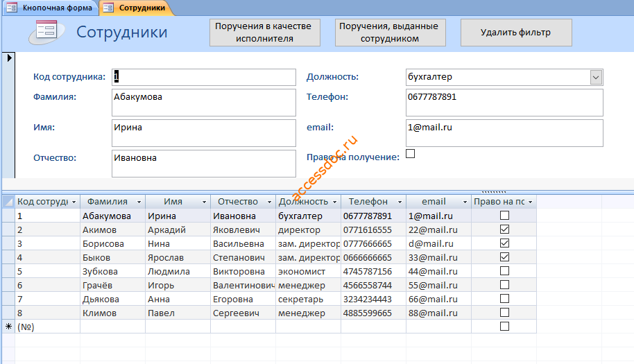Image resolution: width=634 pixels, height=364 pixels.
Task: Click the new record asterisk row selector
Action: pos(8,327)
